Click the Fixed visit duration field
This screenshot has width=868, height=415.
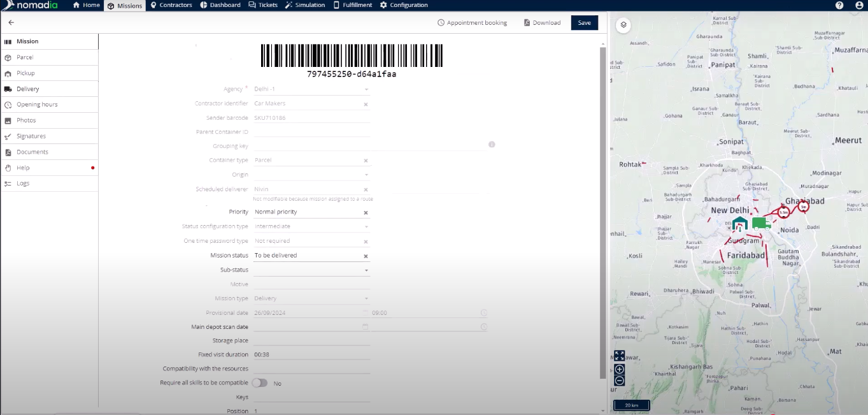click(x=312, y=354)
